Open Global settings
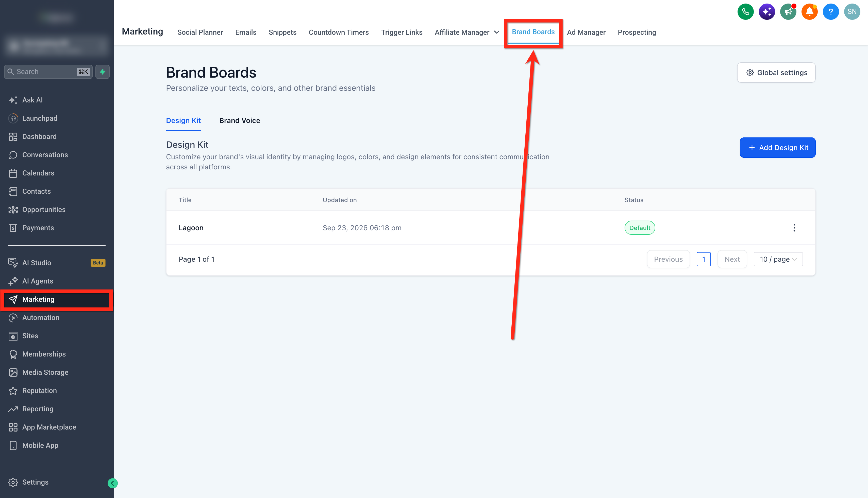The height and width of the screenshot is (498, 868). pyautogui.click(x=776, y=73)
